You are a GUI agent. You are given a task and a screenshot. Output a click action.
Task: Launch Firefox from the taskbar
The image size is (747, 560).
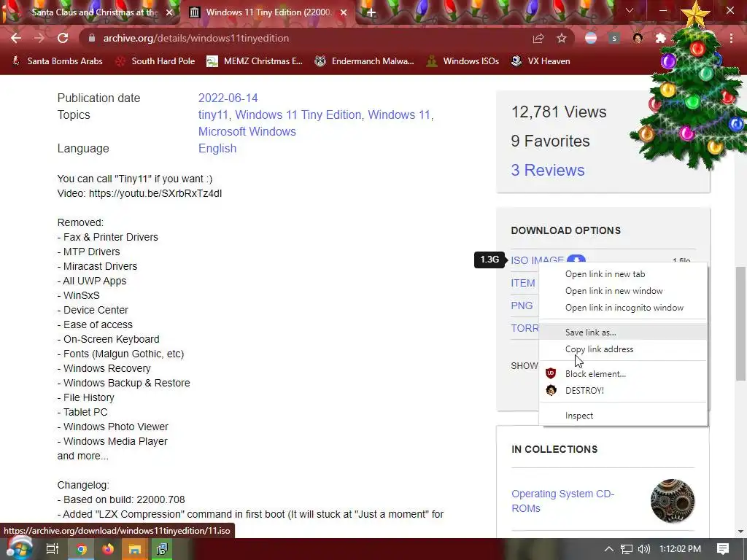(x=108, y=549)
